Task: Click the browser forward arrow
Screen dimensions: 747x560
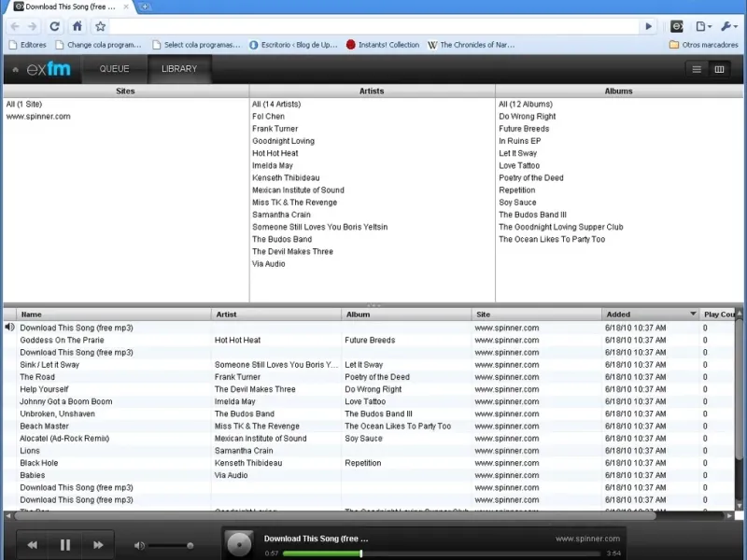Action: pos(33,26)
